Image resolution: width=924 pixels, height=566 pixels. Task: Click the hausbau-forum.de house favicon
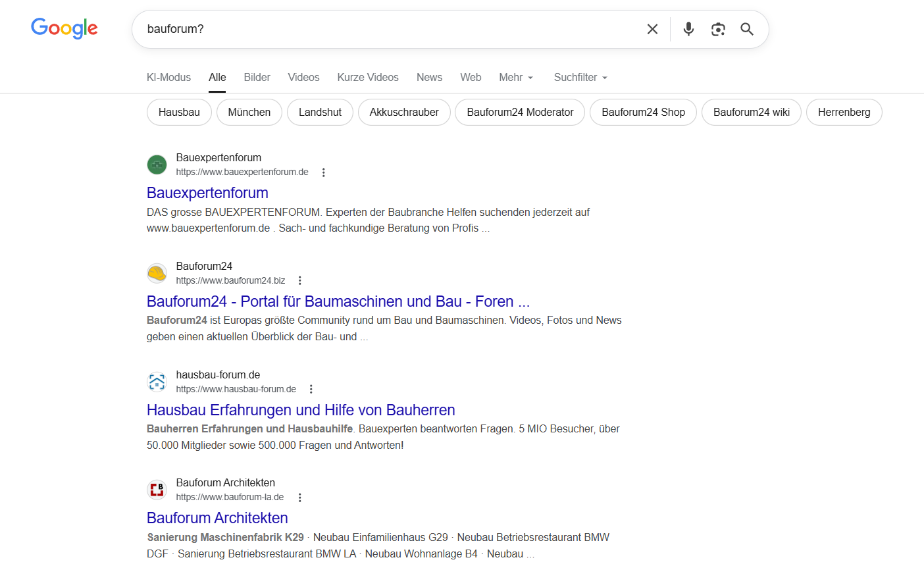(x=157, y=382)
